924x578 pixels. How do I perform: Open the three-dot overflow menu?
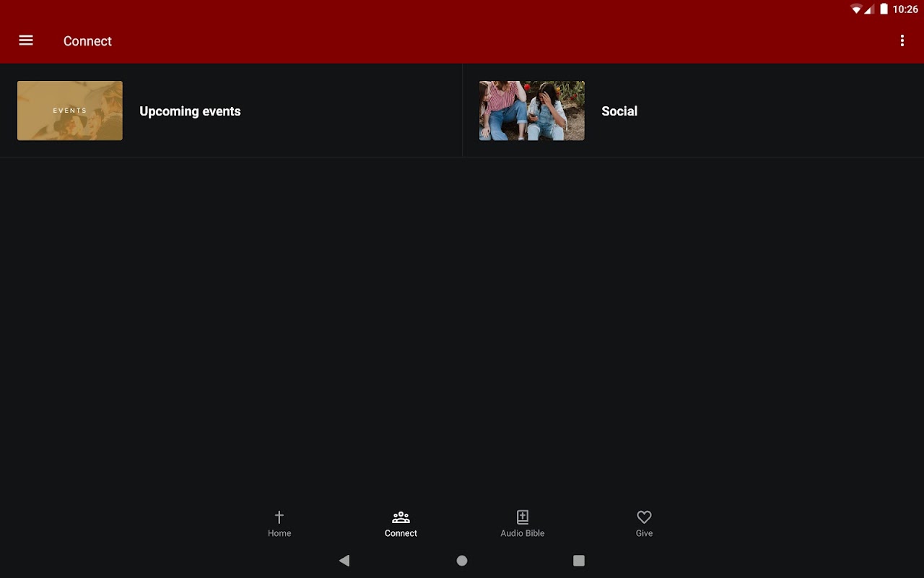tap(902, 40)
